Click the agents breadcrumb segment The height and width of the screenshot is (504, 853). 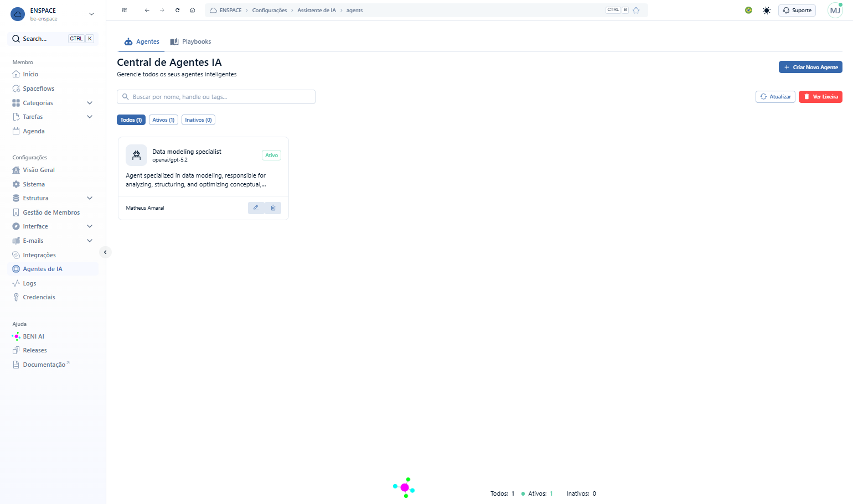click(354, 11)
